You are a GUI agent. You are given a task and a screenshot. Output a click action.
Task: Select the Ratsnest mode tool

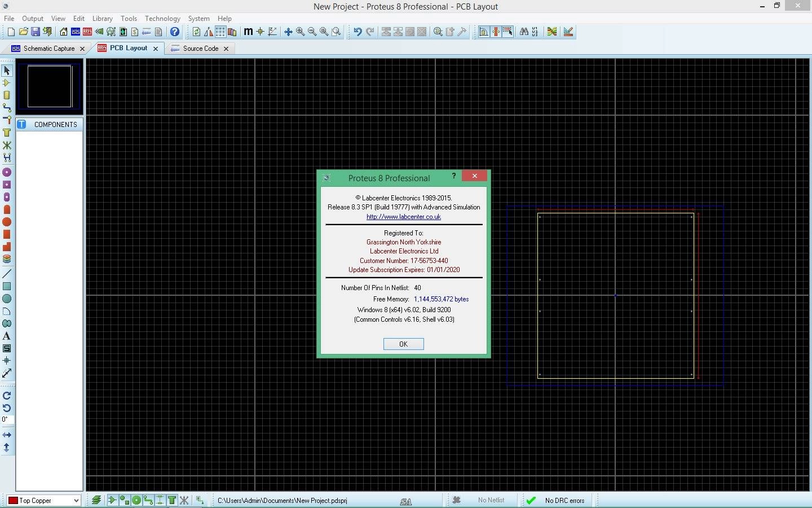pos(7,145)
